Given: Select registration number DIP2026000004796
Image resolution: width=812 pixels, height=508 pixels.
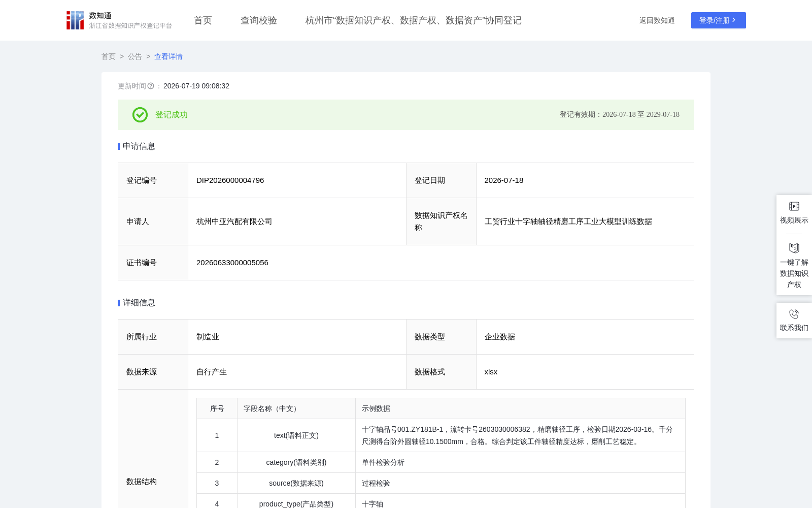Looking at the screenshot, I should pos(230,180).
